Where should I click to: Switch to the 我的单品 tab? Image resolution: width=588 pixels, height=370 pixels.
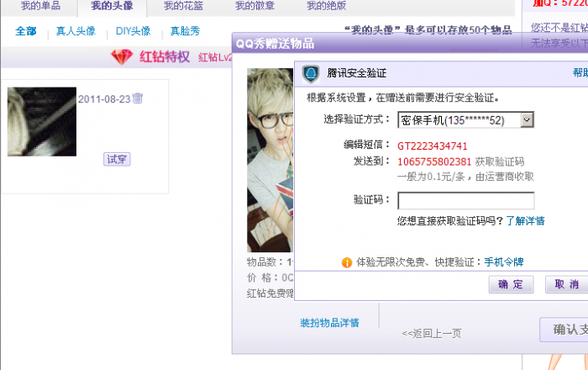[x=40, y=6]
